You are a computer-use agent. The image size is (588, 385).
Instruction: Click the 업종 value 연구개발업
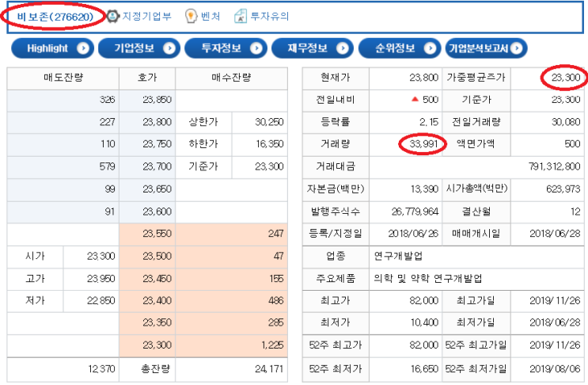398,257
